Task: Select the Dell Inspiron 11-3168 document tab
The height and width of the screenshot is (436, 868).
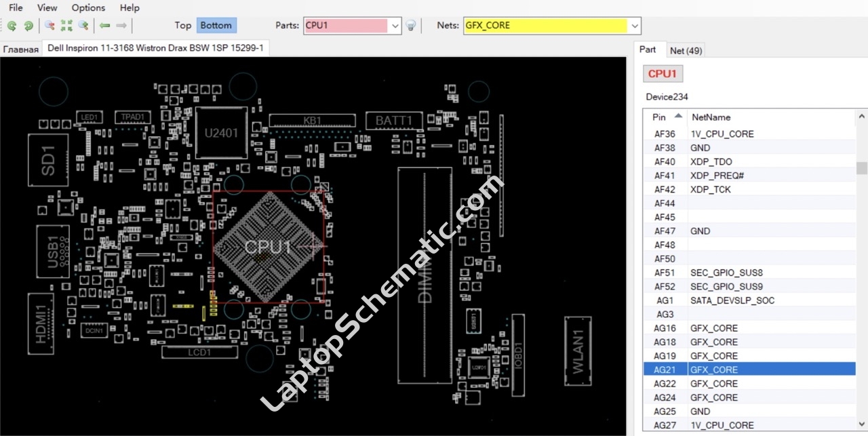Action: [x=155, y=48]
